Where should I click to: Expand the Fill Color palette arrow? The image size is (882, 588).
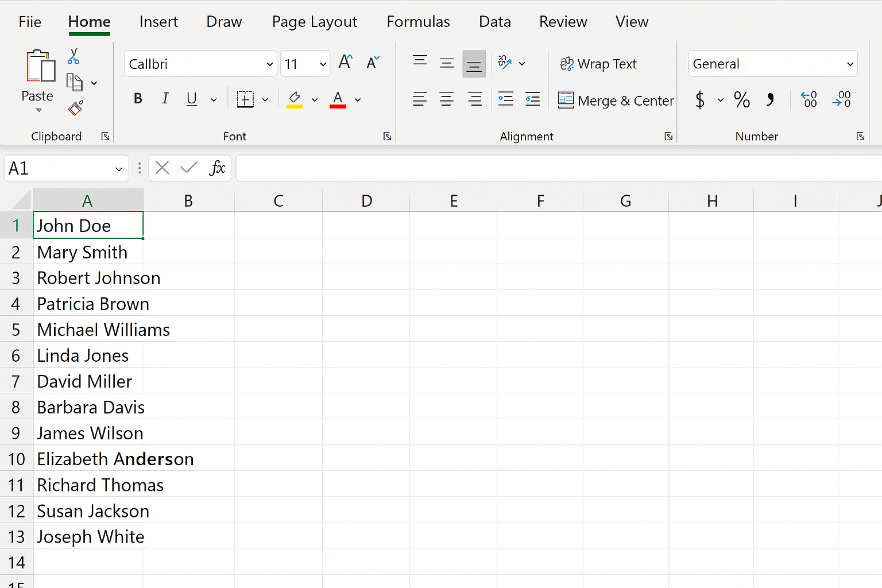tap(315, 100)
